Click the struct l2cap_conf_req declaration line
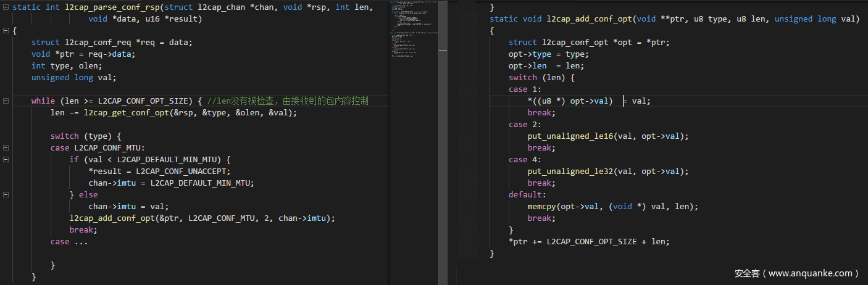 (x=112, y=43)
